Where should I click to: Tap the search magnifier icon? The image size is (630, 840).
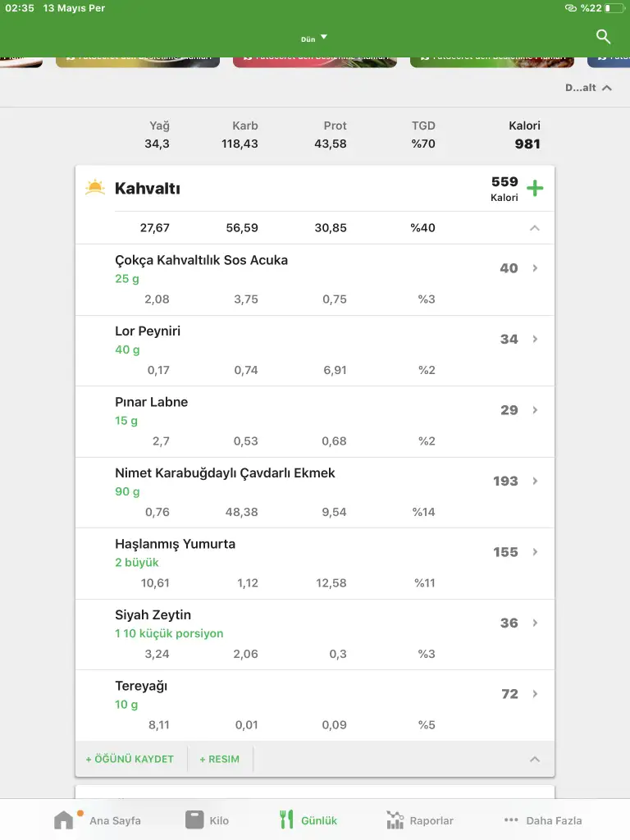tap(603, 37)
